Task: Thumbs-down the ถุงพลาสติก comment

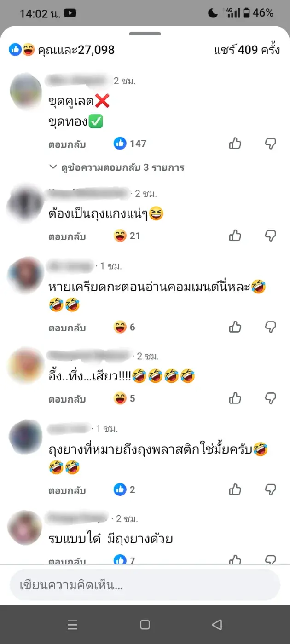Action: tap(271, 489)
